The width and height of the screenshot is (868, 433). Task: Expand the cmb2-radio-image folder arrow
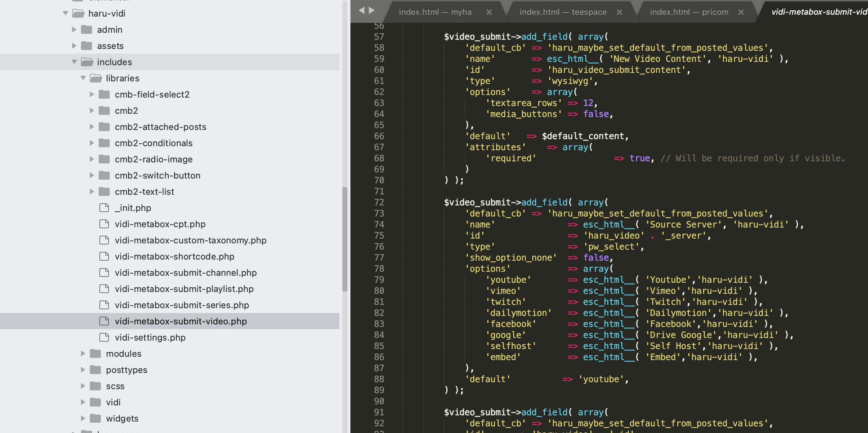tap(92, 159)
